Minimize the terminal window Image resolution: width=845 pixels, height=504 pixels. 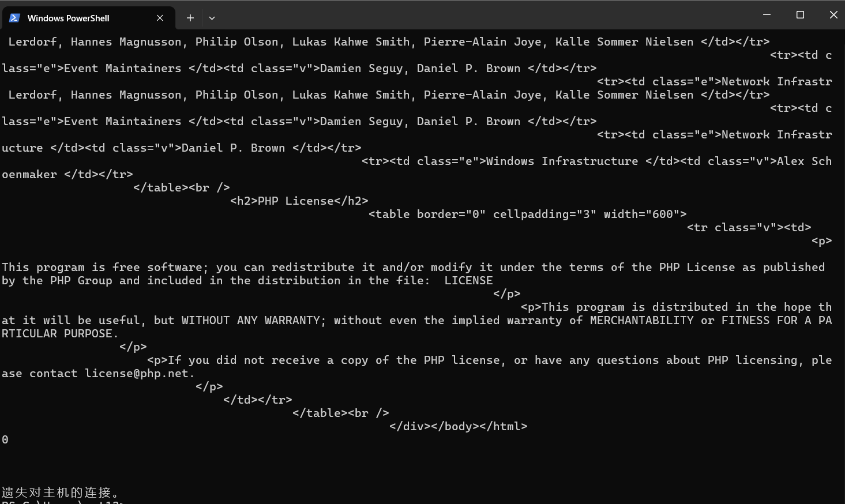pos(767,14)
